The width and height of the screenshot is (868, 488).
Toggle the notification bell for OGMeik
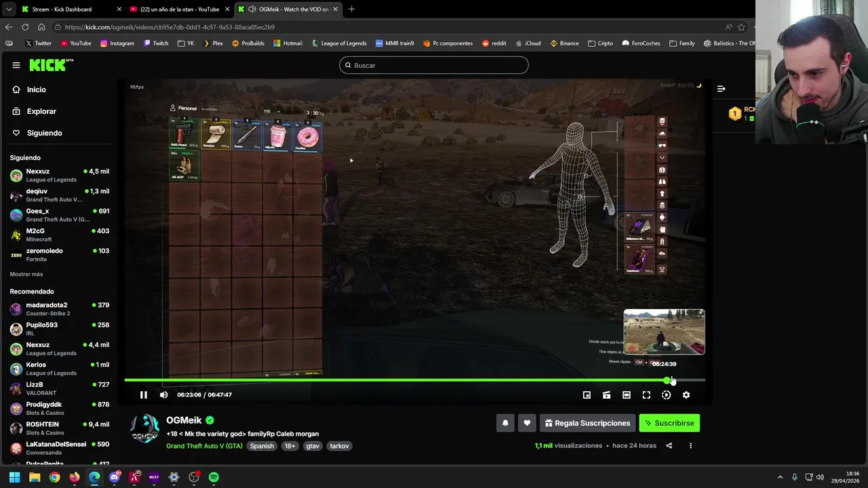tap(505, 423)
